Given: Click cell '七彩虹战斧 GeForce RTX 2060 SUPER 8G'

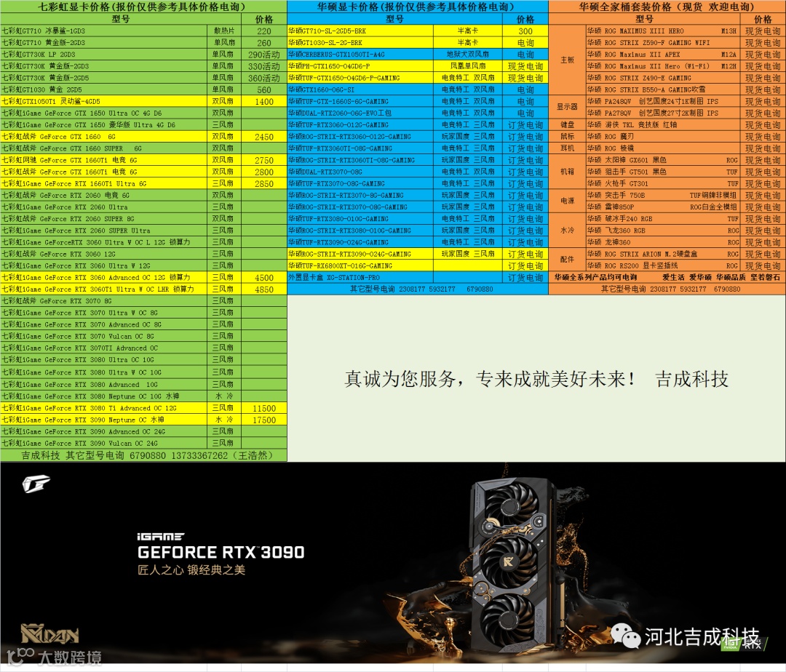Looking at the screenshot, I should (x=104, y=219).
